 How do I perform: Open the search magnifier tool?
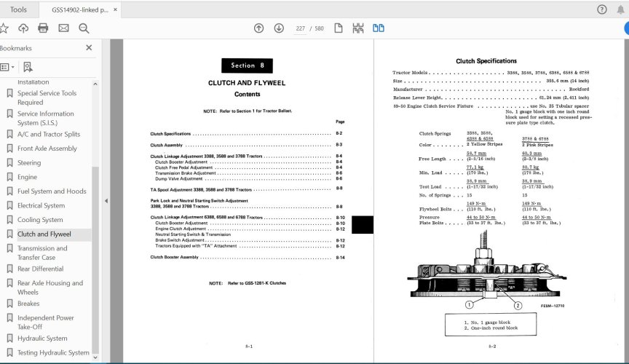point(84,28)
